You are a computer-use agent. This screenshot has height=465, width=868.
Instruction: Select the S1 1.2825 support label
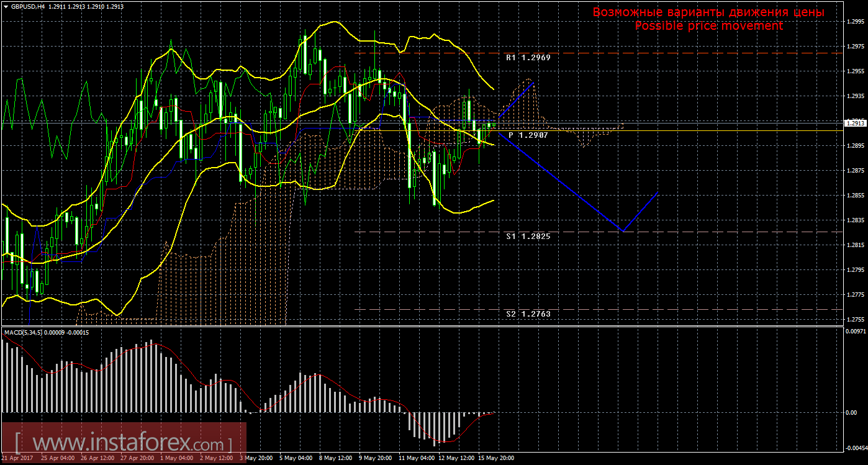(x=528, y=237)
